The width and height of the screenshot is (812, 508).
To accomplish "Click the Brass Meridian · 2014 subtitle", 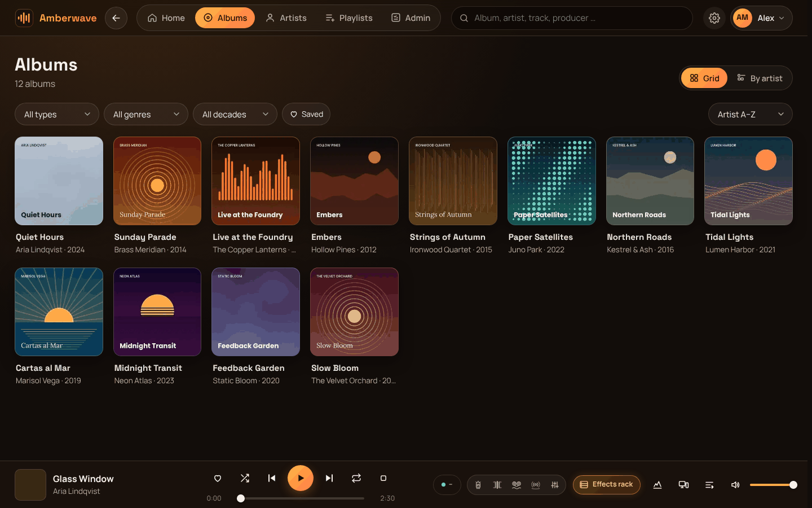I will coord(150,249).
